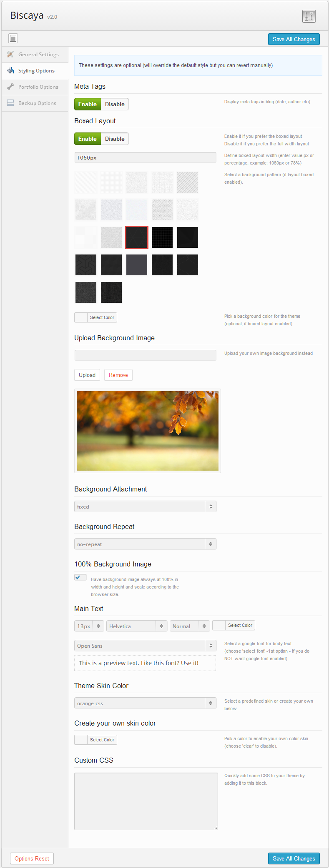The height and width of the screenshot is (868, 329).
Task: Open the Main Text Select Color picker
Action: point(234,625)
